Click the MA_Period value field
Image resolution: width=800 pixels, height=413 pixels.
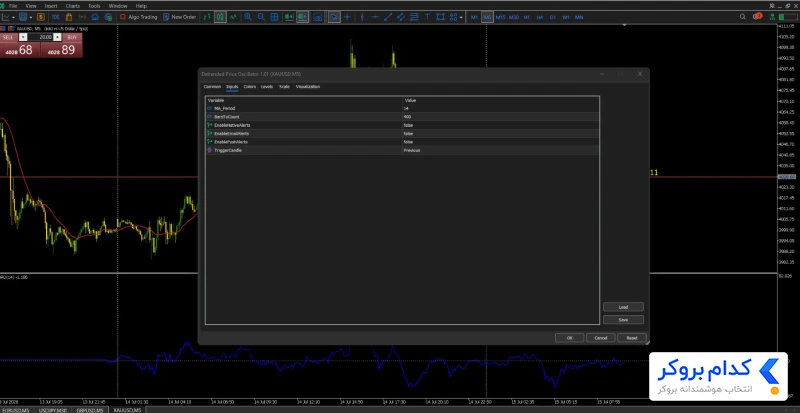click(501, 108)
